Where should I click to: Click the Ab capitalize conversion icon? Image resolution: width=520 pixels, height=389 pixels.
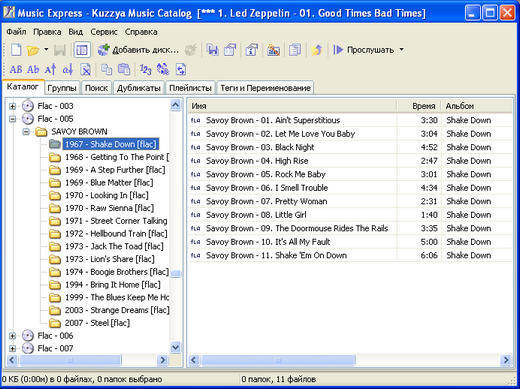point(33,70)
